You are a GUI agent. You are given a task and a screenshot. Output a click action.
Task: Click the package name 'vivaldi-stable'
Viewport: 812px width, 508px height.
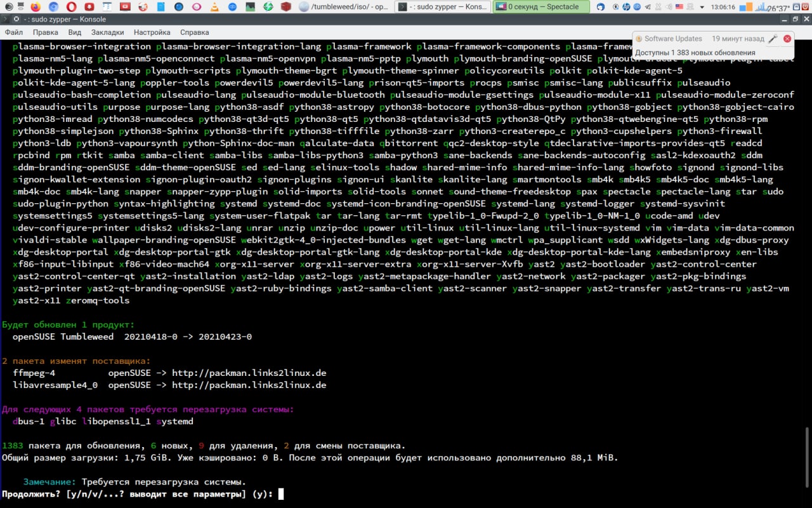click(x=49, y=240)
